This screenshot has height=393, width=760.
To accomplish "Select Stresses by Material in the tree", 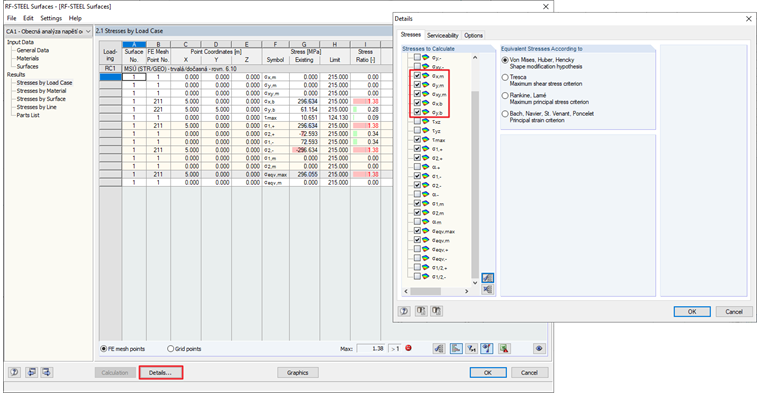I will point(42,91).
